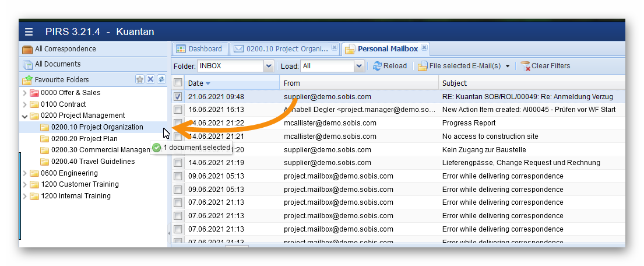Select the 0200.20 Project Plan folder
The image size is (644, 266).
84,139
